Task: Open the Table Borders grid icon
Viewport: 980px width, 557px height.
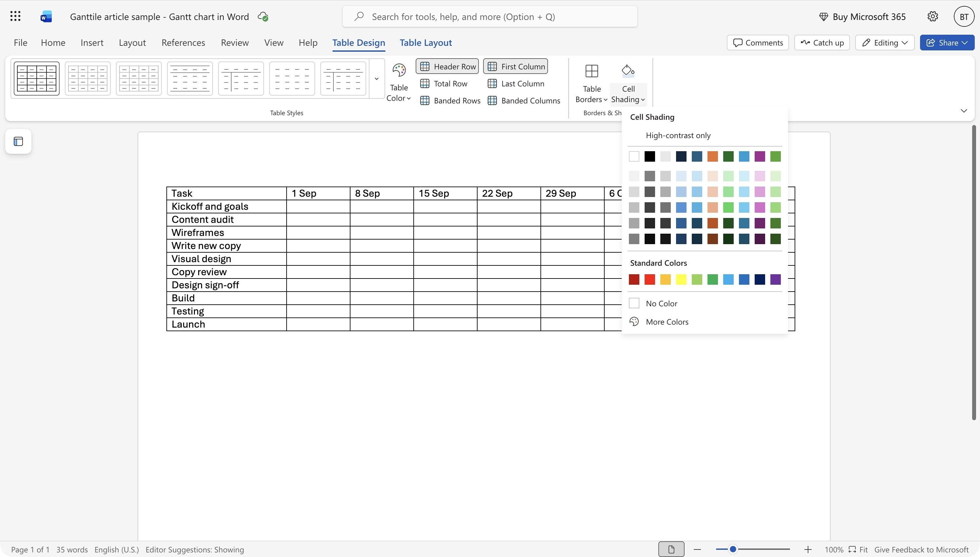Action: [592, 71]
